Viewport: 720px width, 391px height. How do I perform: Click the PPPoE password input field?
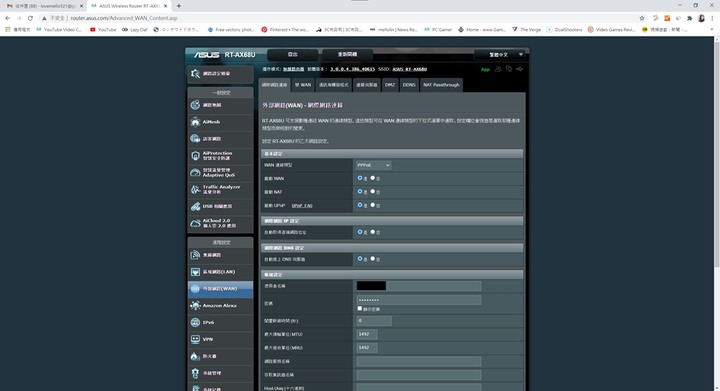coord(419,300)
